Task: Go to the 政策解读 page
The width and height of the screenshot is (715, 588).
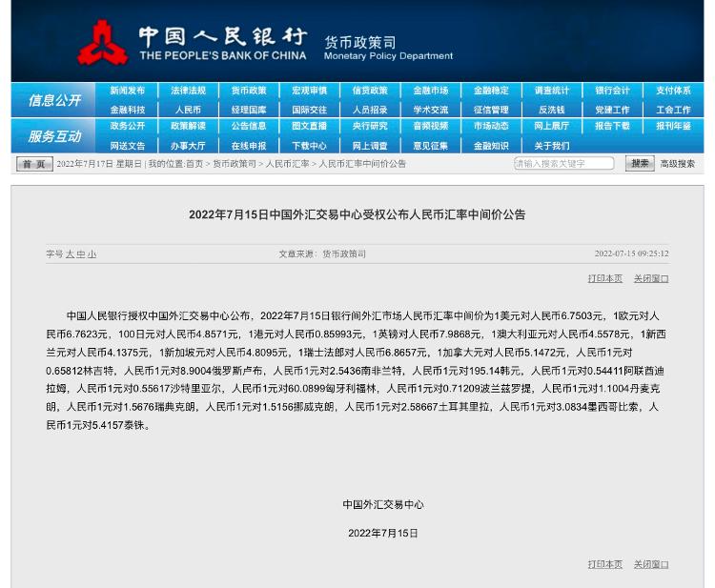Action: pos(188,126)
